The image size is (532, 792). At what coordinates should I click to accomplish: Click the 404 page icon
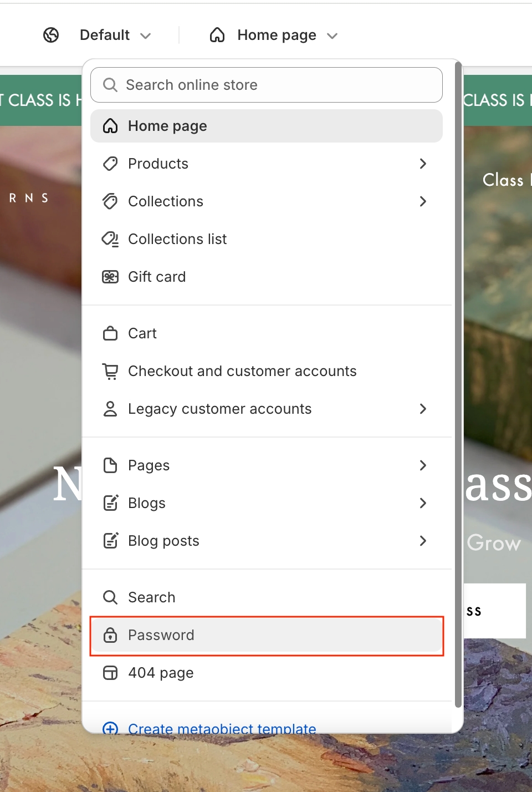pos(110,673)
